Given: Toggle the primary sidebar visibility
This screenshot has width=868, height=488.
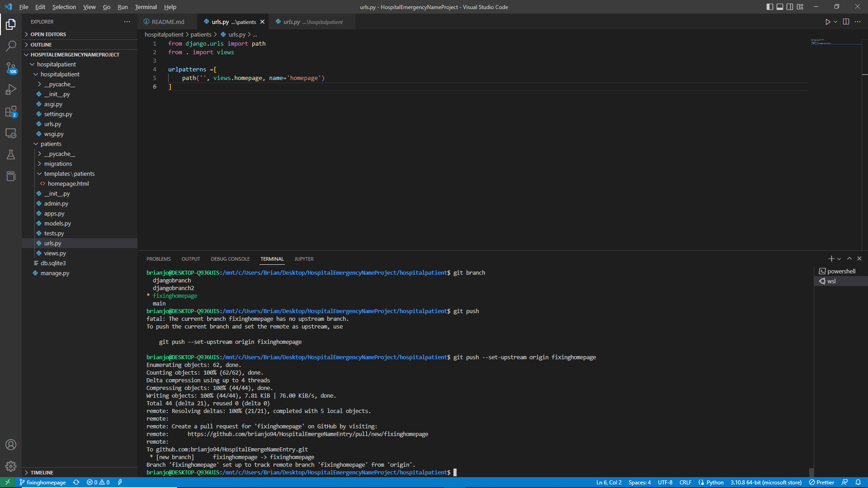Looking at the screenshot, I should (769, 7).
